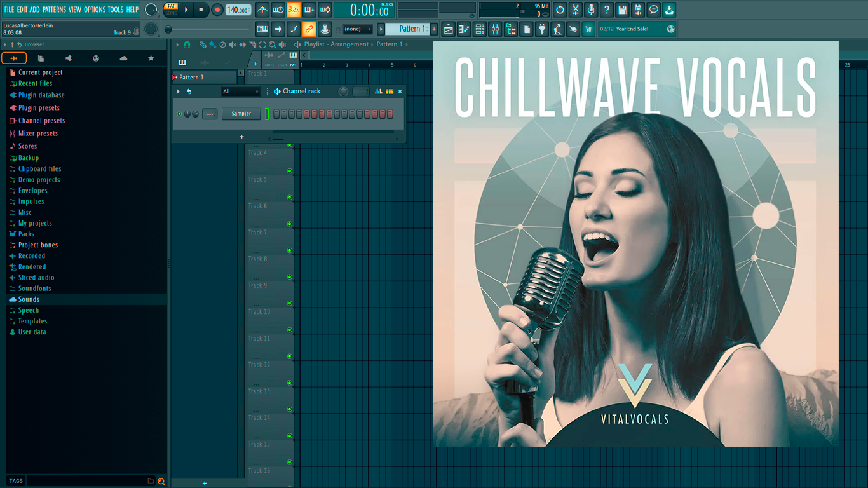Click the Year End Sale news link
868x488 pixels.
pyautogui.click(x=632, y=29)
